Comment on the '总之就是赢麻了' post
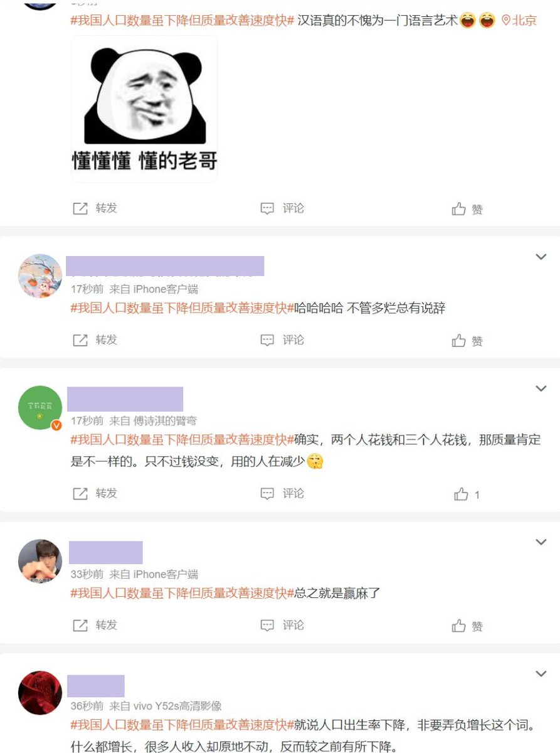 click(282, 626)
